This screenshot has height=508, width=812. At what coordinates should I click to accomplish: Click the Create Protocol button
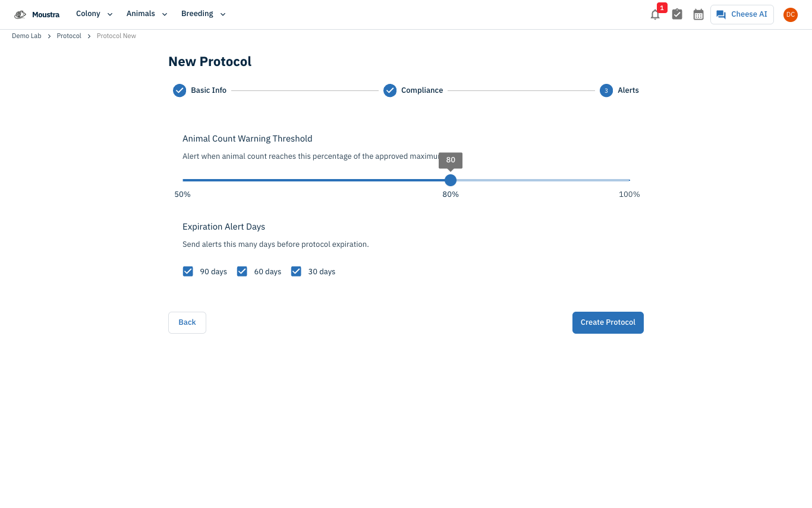click(608, 322)
